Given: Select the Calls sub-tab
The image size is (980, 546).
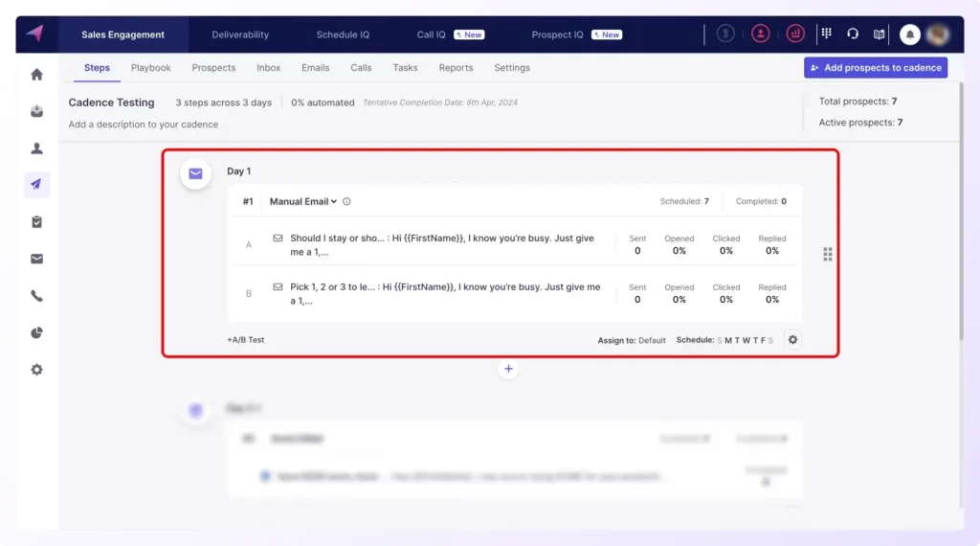Looking at the screenshot, I should [x=361, y=68].
